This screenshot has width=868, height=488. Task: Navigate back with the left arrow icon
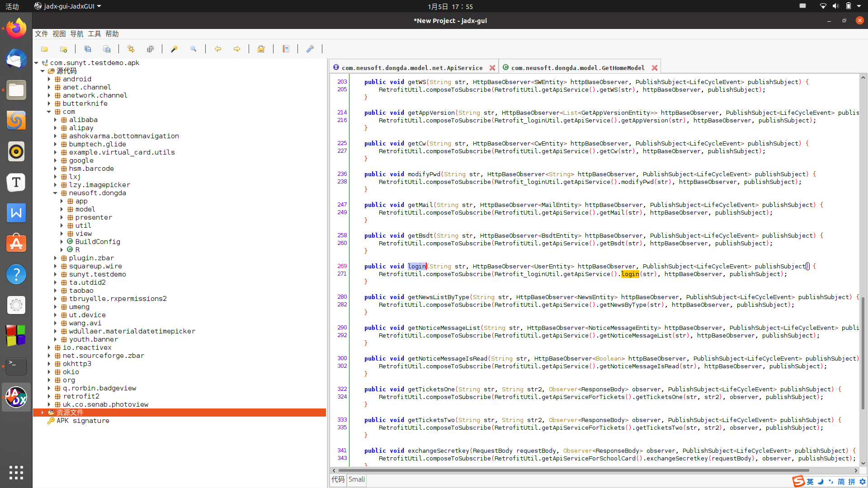(218, 49)
